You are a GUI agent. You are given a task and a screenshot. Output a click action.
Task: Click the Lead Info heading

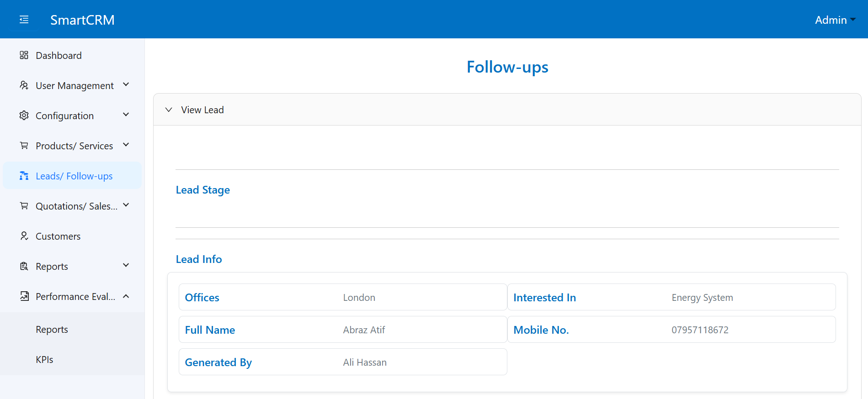pyautogui.click(x=199, y=259)
